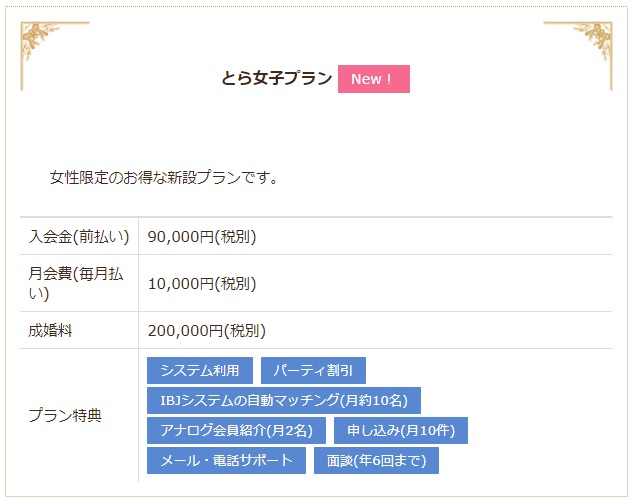The width and height of the screenshot is (633, 500).
Task: Click the 10,000円(税別) monthly fee value
Action: point(202,283)
